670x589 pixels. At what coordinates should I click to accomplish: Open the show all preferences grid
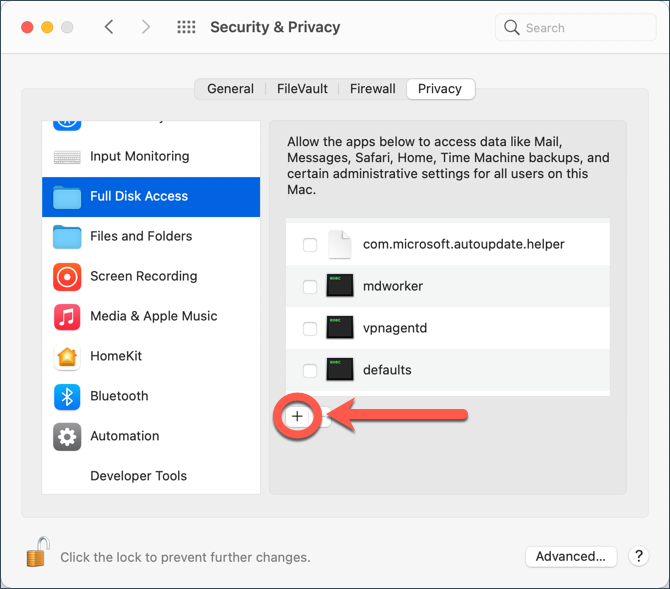point(186,27)
